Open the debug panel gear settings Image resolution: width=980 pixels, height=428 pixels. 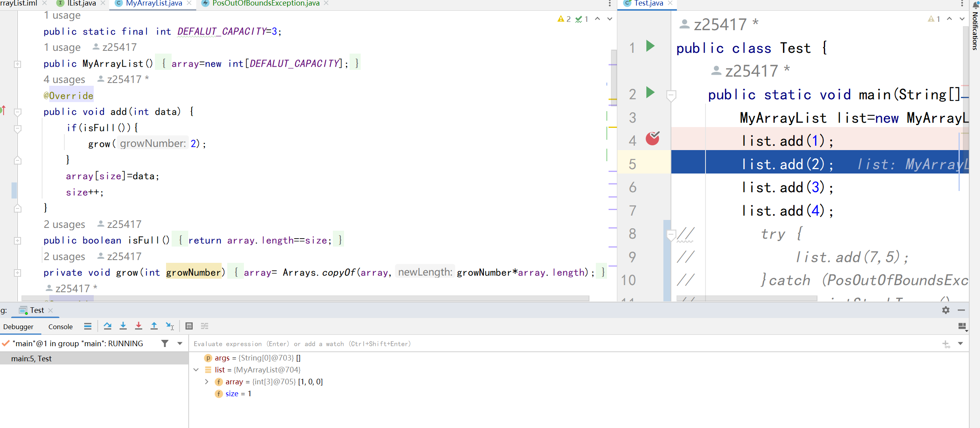tap(946, 310)
